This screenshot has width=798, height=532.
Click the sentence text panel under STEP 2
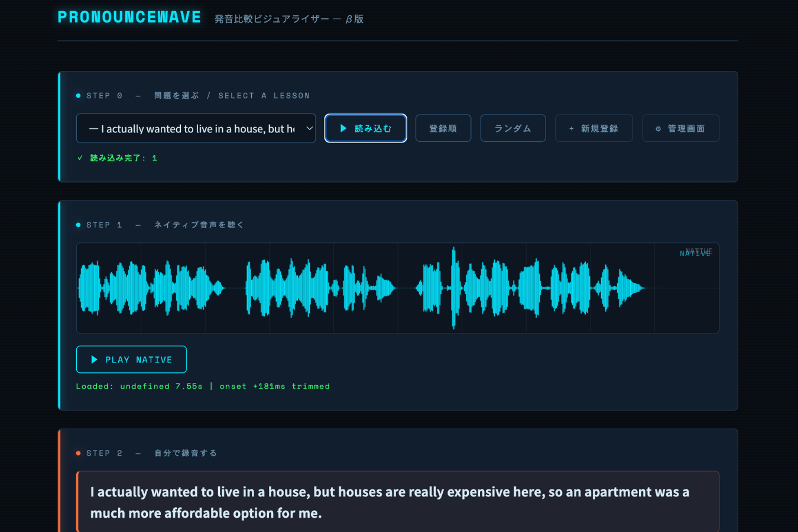[x=398, y=501]
